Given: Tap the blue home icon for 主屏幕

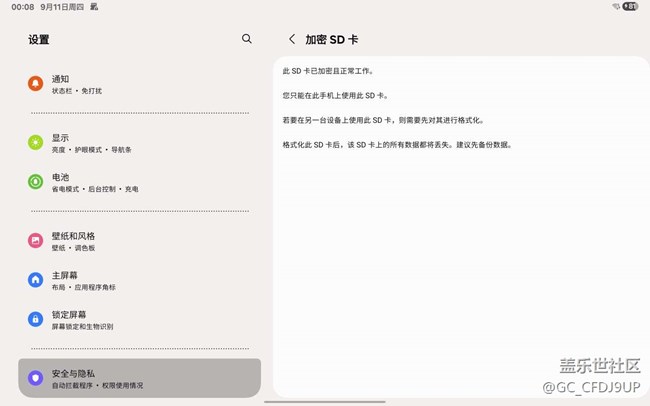Looking at the screenshot, I should (x=36, y=280).
